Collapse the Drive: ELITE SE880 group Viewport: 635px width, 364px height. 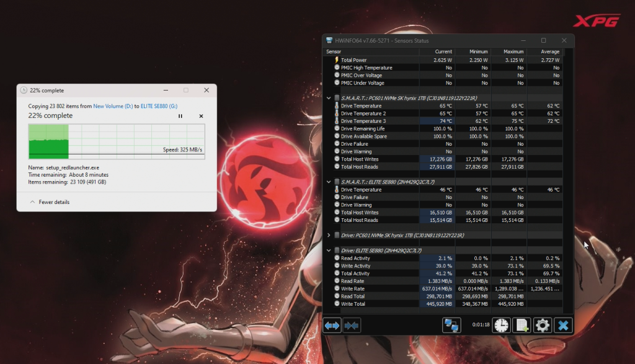329,251
